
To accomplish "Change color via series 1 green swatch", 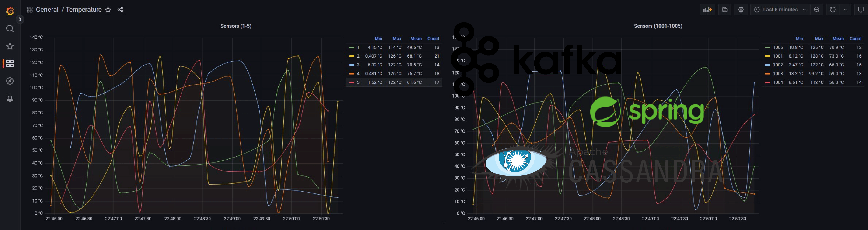I will [x=351, y=48].
